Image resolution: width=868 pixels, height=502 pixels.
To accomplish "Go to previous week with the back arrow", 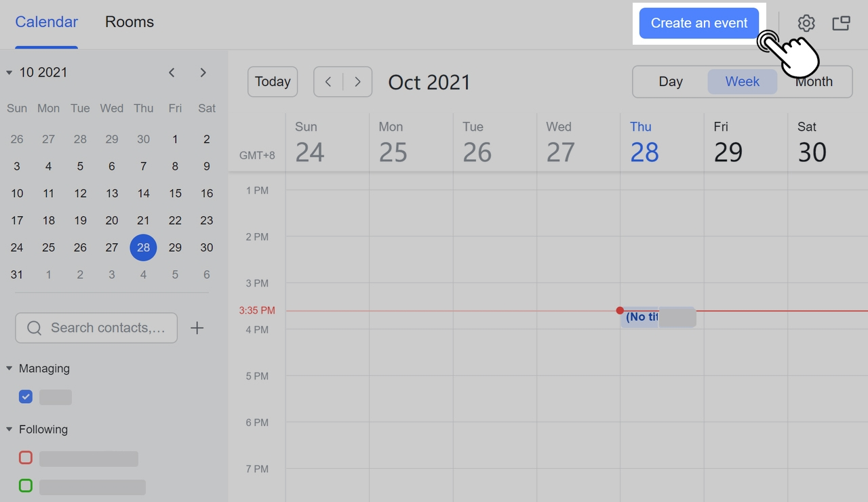I will (x=328, y=81).
